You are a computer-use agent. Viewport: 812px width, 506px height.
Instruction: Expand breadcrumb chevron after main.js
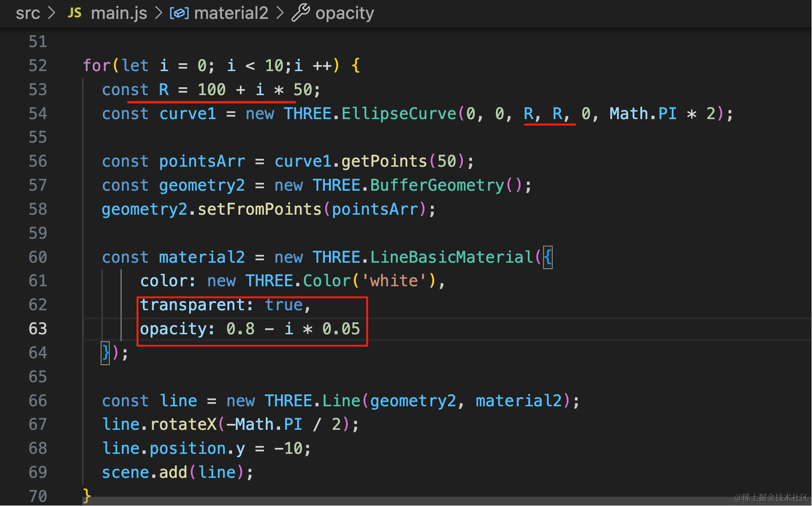[x=159, y=13]
